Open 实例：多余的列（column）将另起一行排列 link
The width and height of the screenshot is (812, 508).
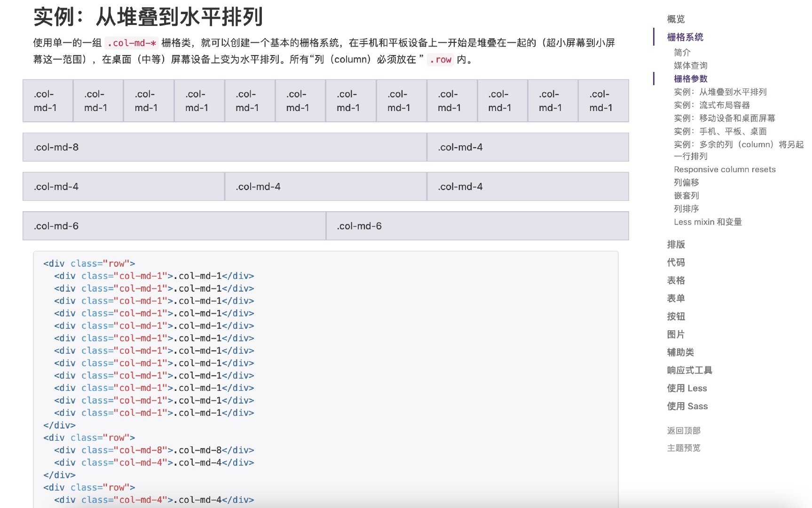(x=739, y=150)
